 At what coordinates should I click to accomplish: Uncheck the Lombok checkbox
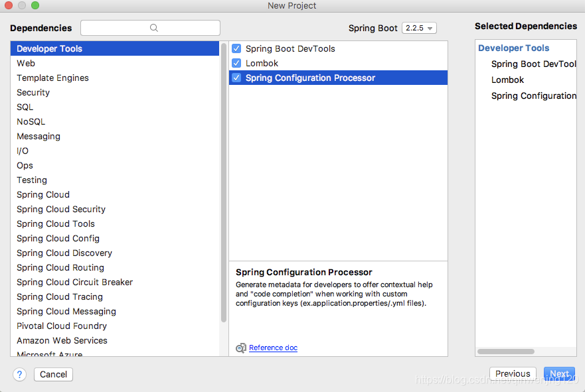coord(236,63)
